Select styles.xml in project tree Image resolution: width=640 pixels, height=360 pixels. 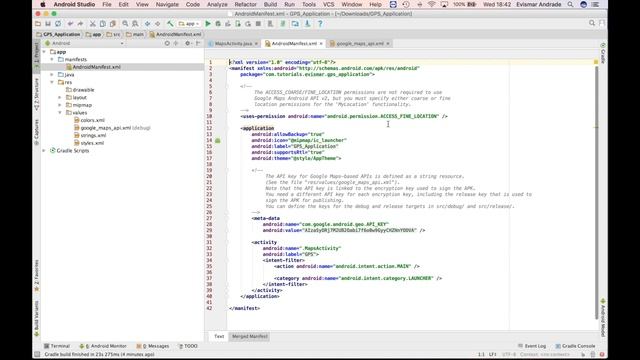[x=92, y=143]
